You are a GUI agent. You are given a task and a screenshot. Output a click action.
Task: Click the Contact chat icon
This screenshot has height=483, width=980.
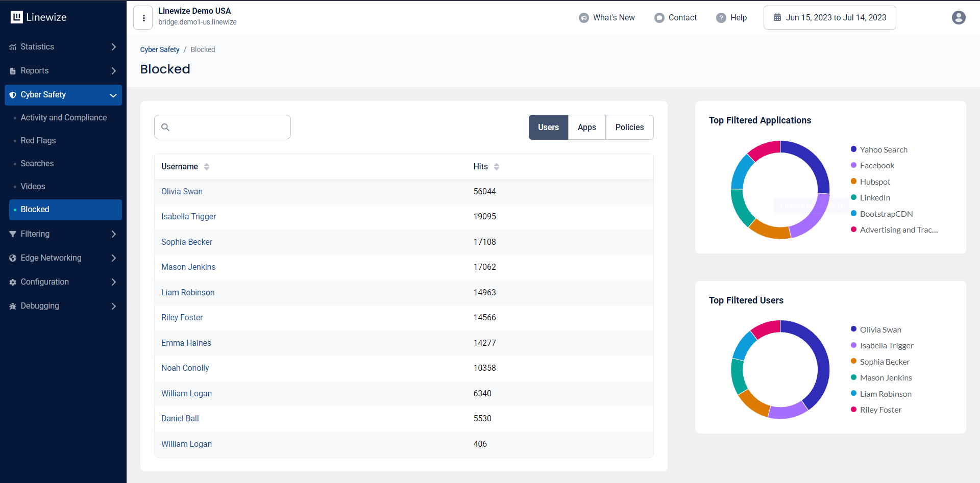[x=659, y=18]
